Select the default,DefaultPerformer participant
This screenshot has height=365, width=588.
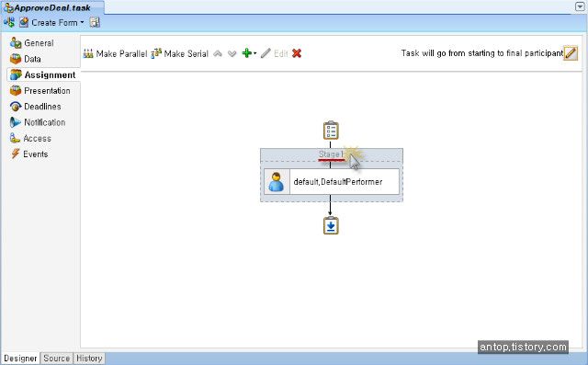(332, 181)
